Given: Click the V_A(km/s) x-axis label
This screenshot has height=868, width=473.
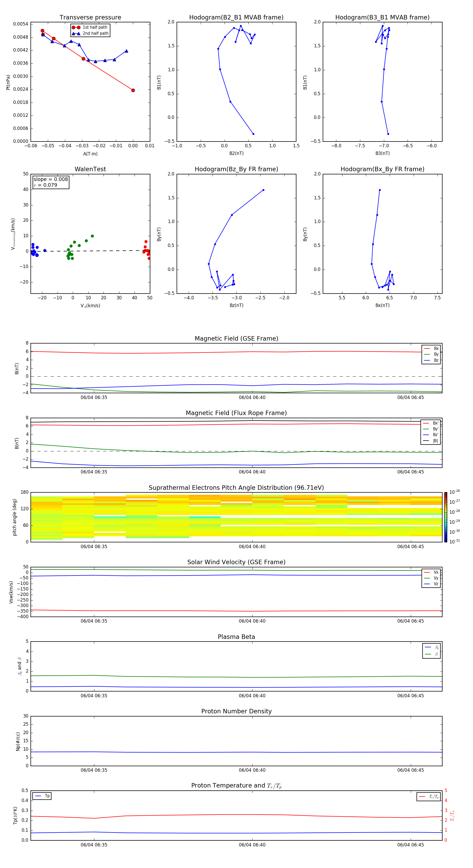Looking at the screenshot, I should tap(90, 306).
